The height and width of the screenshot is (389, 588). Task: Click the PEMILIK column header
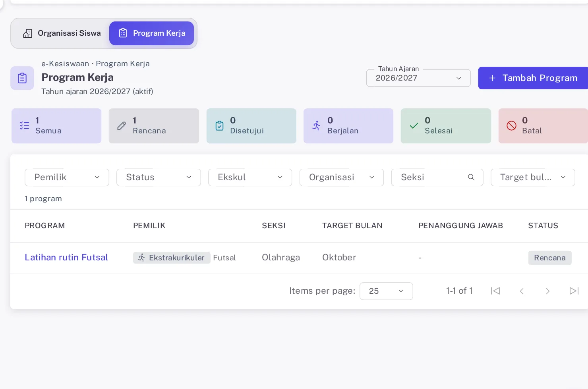coord(149,226)
